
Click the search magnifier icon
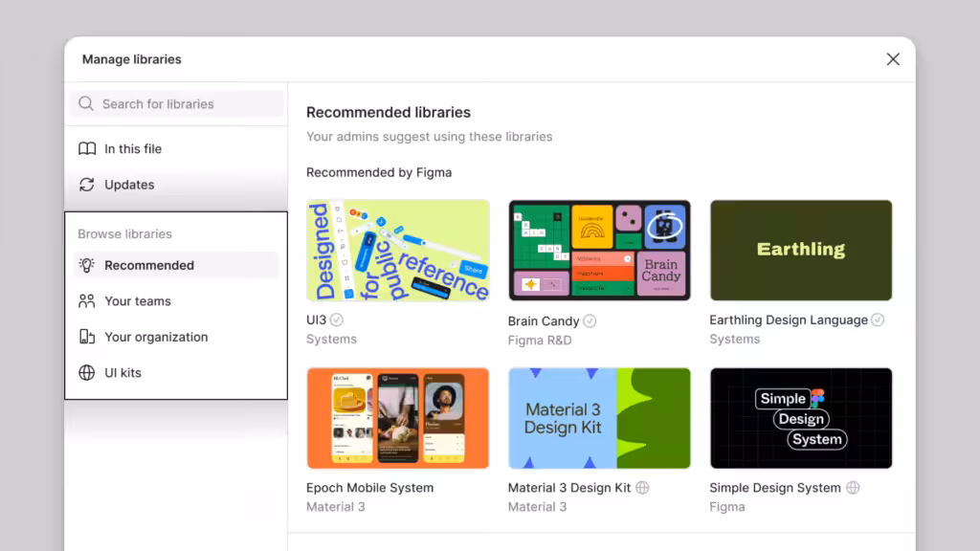tap(85, 103)
